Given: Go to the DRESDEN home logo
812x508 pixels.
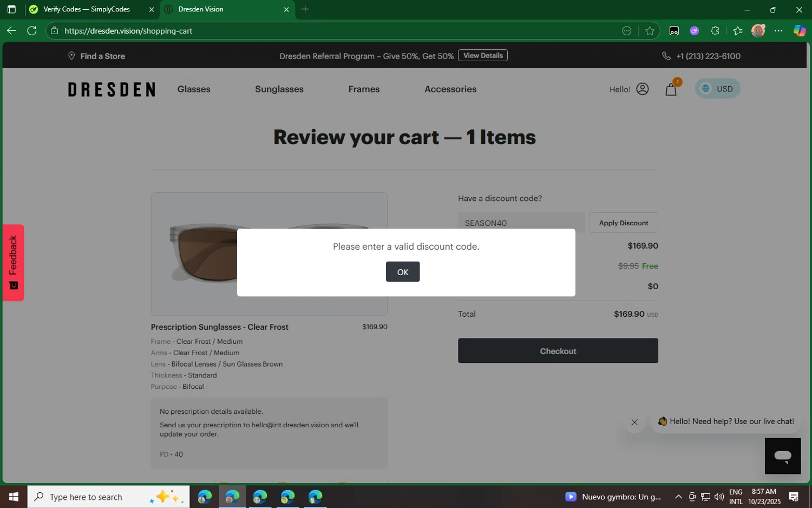Looking at the screenshot, I should point(112,89).
